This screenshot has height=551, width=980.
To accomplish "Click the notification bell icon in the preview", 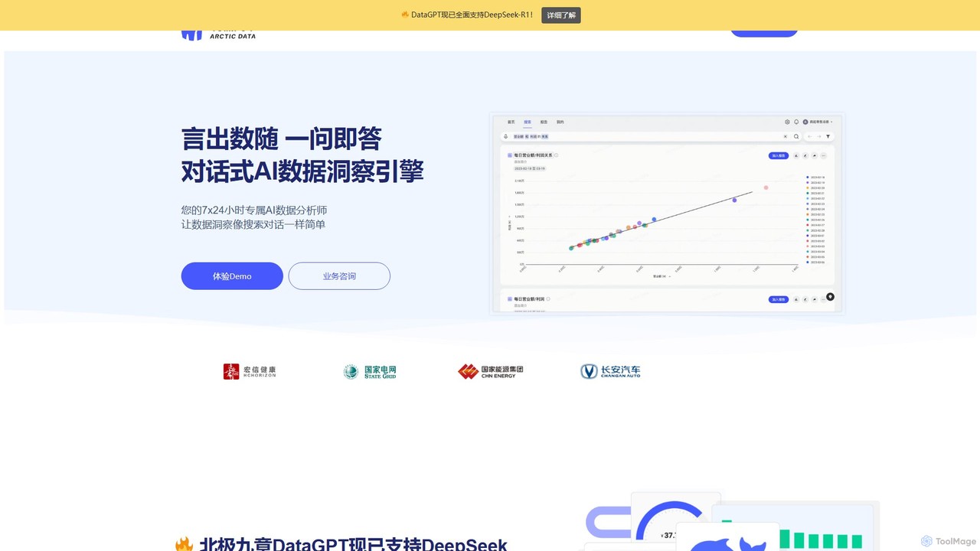I will pos(796,122).
